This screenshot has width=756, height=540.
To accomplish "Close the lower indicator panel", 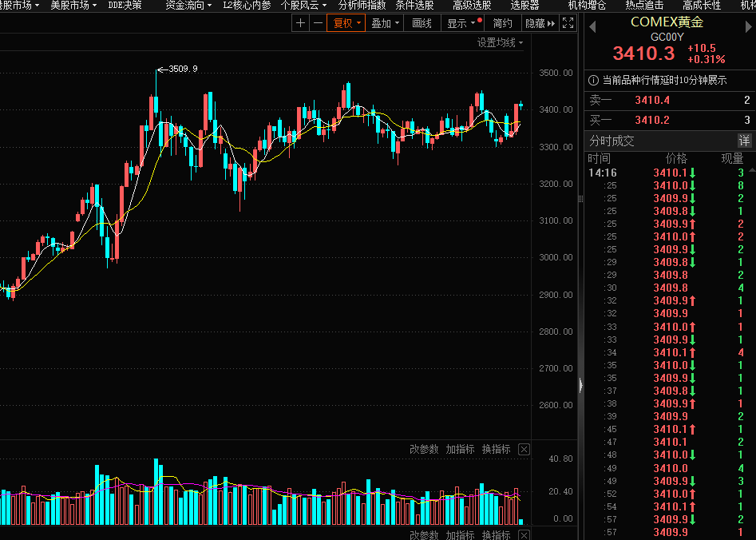I will (x=524, y=534).
